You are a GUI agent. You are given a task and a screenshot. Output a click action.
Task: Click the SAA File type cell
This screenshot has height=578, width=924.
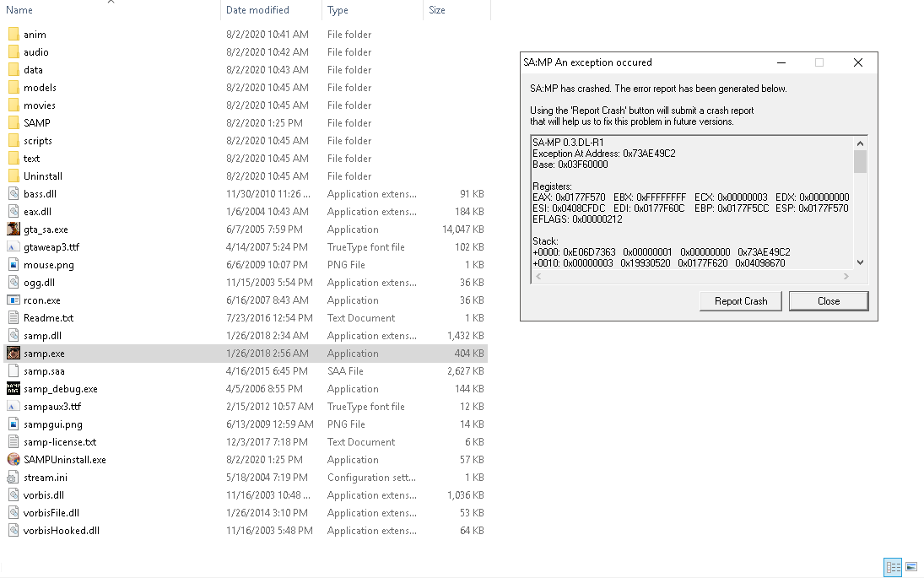tap(345, 370)
